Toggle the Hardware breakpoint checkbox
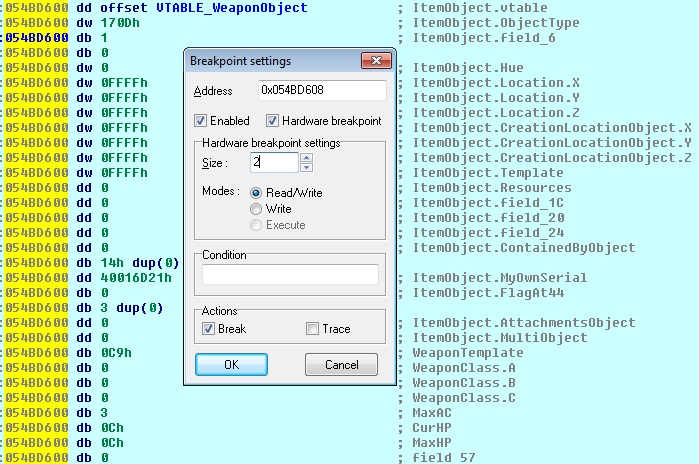This screenshot has width=699, height=464. coord(273,121)
